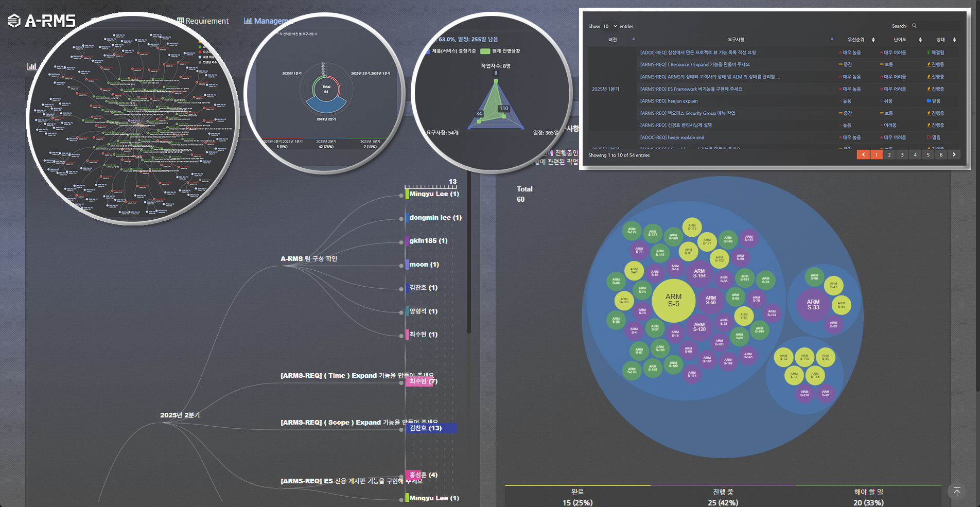Toggle 현재 진행상황 legend in radar chart
980x507 pixels.
[500, 51]
